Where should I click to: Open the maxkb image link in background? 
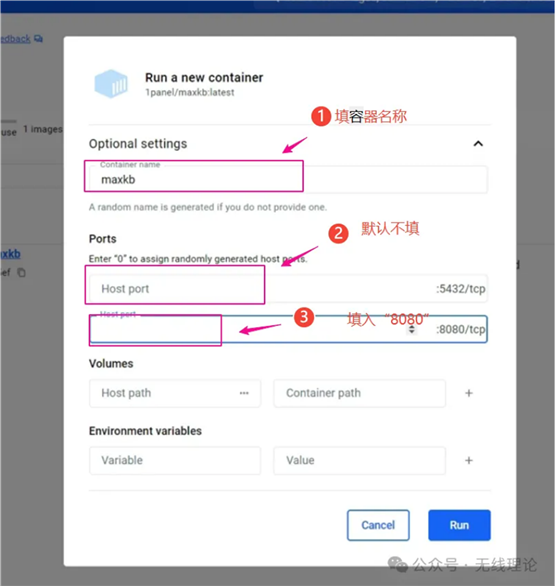tap(10, 254)
